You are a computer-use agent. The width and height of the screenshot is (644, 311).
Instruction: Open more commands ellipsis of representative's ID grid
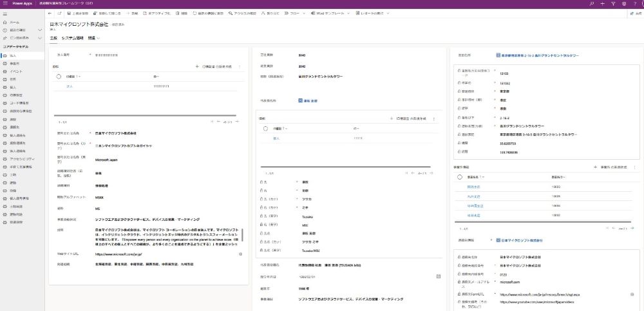coord(433,118)
